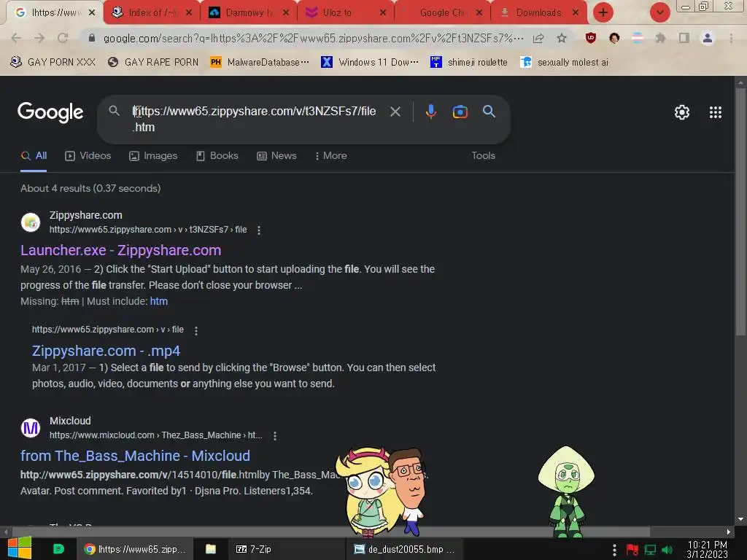
Task: Open the Mixcloud The_Bass_Machine result
Action: 135,456
